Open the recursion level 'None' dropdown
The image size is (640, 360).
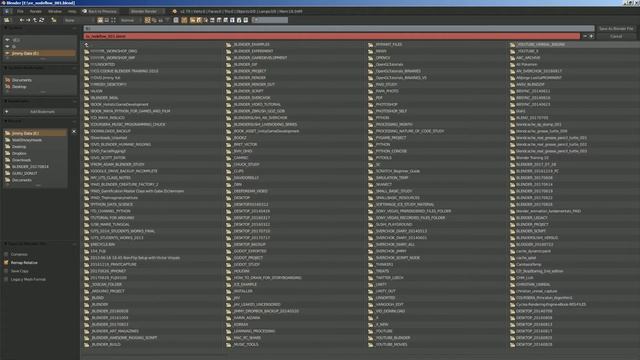point(78,20)
